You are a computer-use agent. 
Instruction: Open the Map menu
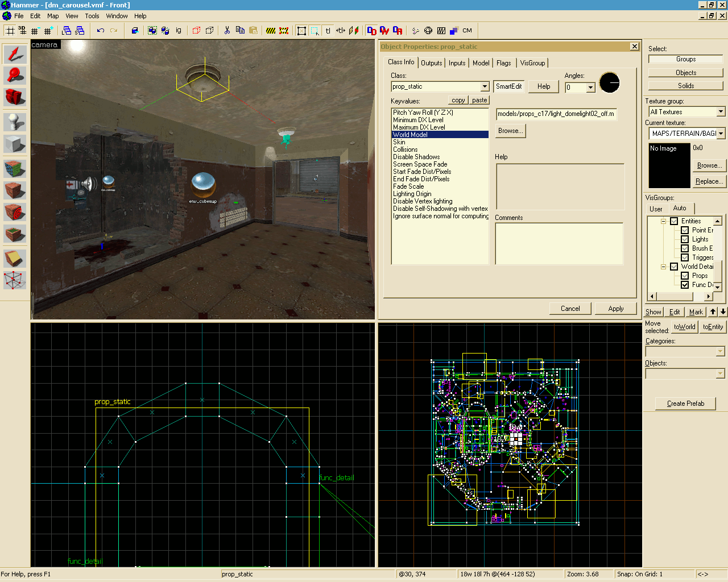[x=53, y=16]
